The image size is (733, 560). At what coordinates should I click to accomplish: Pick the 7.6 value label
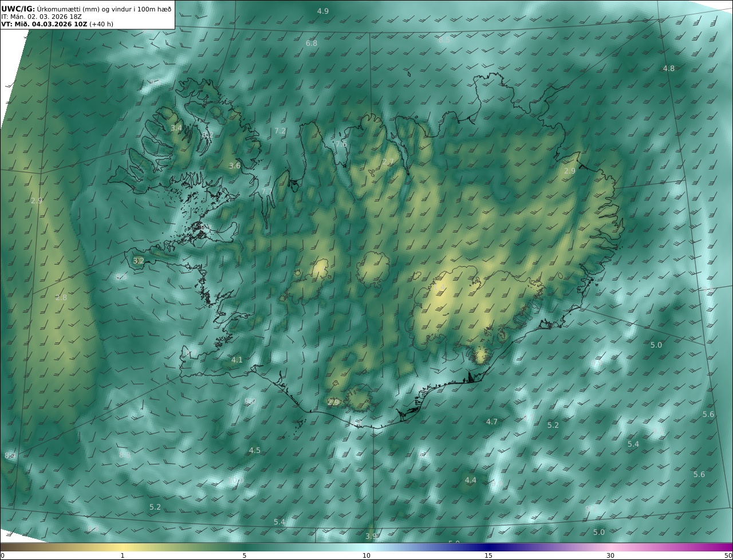(x=341, y=144)
